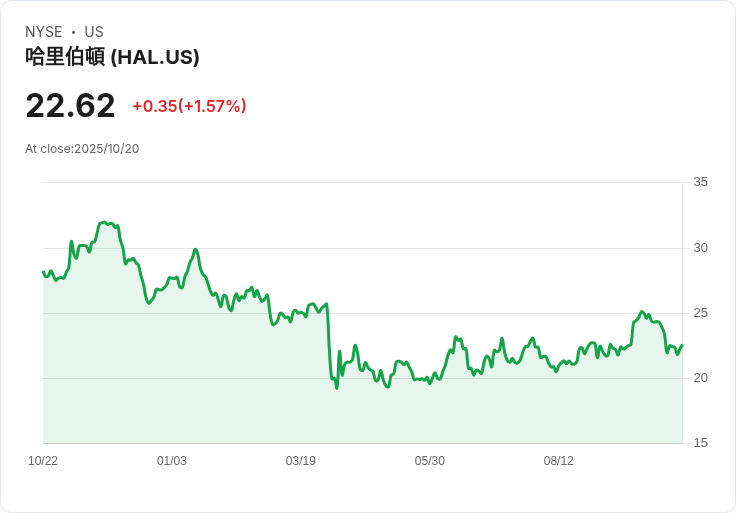Click the 20 y-axis label
736x513 pixels.
(x=700, y=378)
